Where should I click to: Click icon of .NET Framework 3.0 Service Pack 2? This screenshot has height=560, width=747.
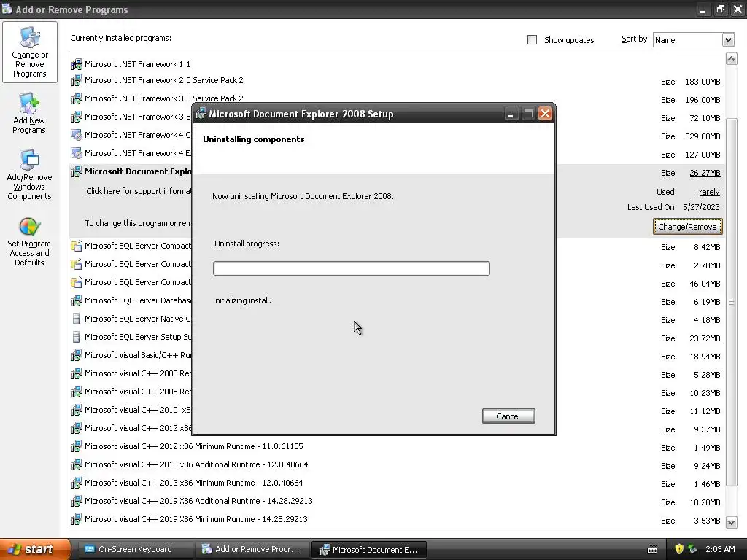(76, 98)
